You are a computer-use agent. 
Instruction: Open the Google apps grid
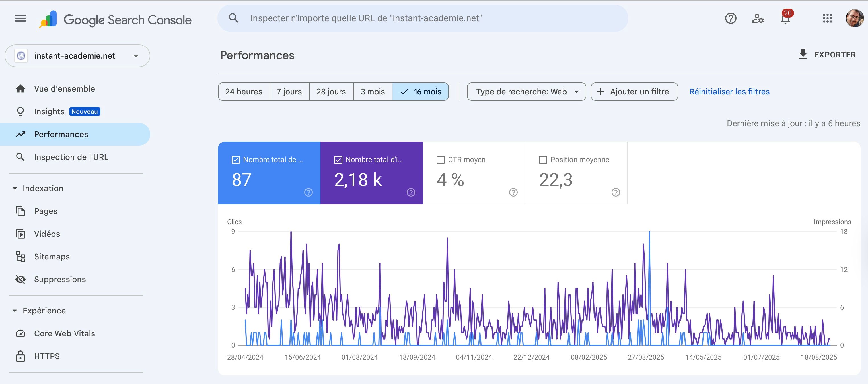827,18
